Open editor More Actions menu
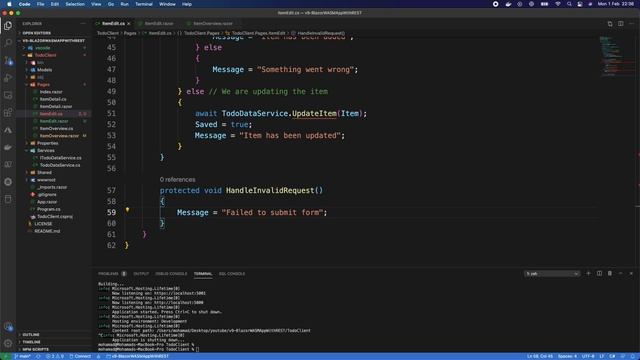This screenshot has width=640, height=360. click(x=631, y=24)
